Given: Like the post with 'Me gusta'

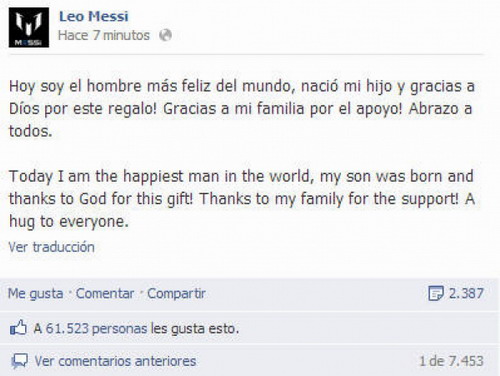Looking at the screenshot, I should pyautogui.click(x=36, y=294).
